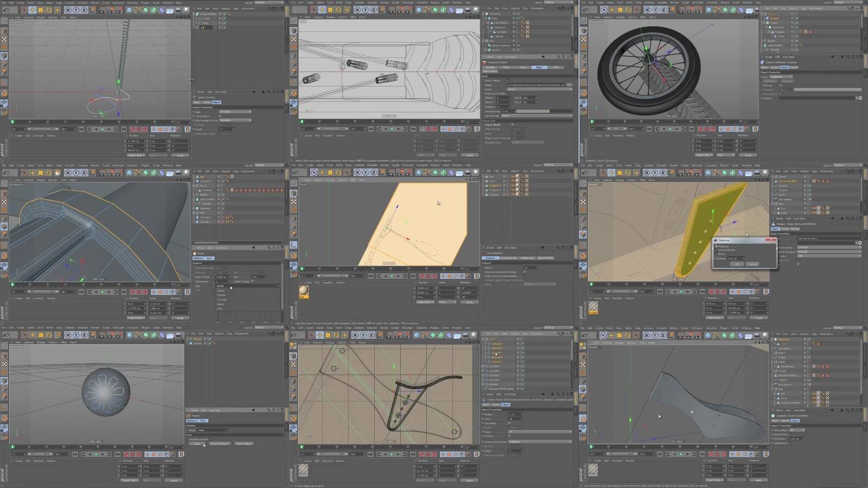Switch to Object tab in spring window attributes

click(216, 102)
